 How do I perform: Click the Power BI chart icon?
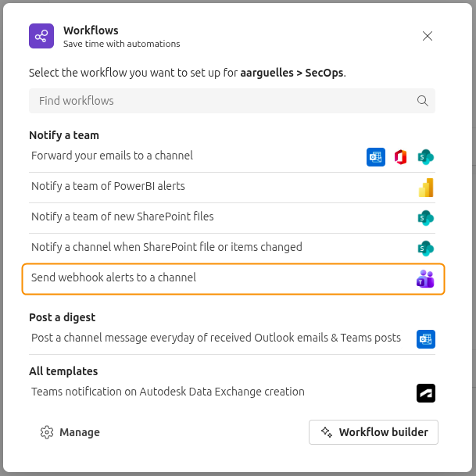coord(425,188)
